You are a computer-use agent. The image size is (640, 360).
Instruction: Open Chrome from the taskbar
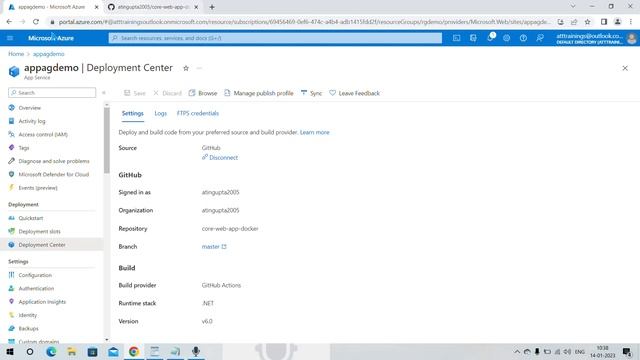134,351
